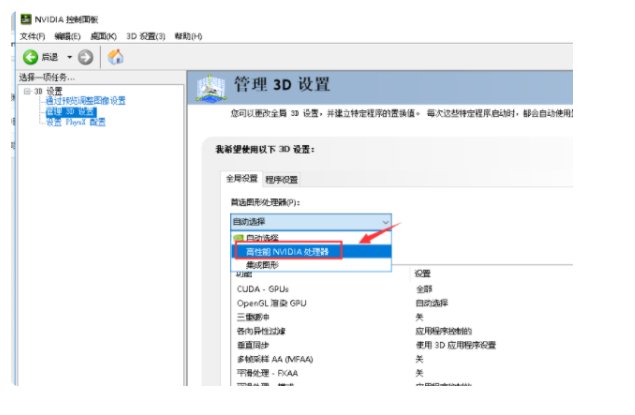This screenshot has height=415, width=635.
Task: Click the 使用 3D 应用程序设置 value
Action: (456, 345)
